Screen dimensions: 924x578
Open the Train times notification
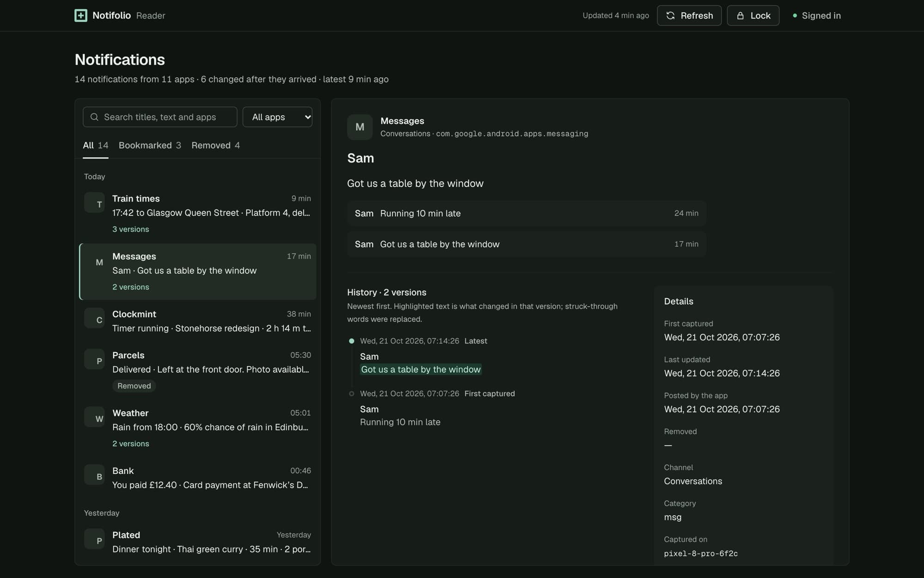(198, 214)
